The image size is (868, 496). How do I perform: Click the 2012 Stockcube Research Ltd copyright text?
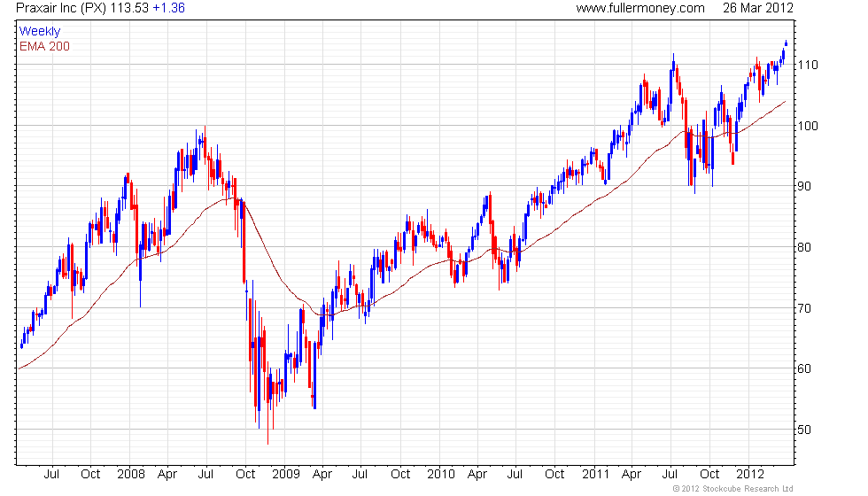pyautogui.click(x=733, y=489)
